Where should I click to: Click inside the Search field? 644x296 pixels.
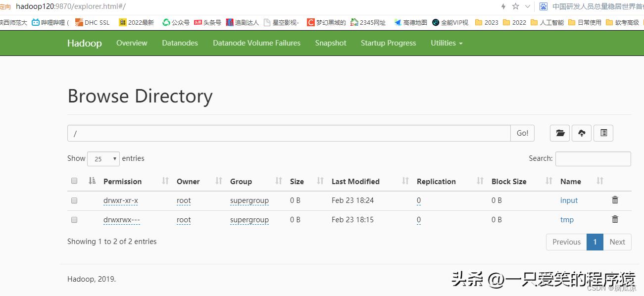593,158
